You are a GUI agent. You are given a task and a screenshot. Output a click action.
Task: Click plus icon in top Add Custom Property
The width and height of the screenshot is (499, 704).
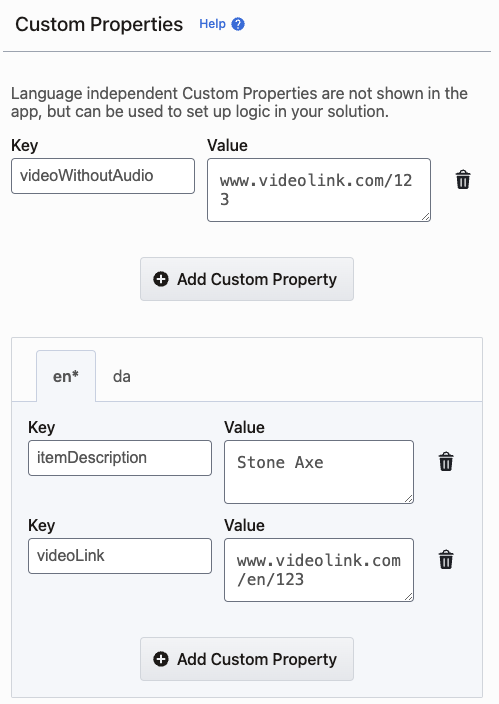coord(161,279)
